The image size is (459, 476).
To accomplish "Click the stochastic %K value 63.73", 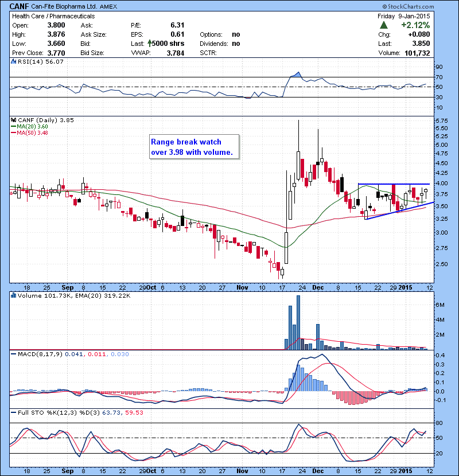I will point(111,412).
